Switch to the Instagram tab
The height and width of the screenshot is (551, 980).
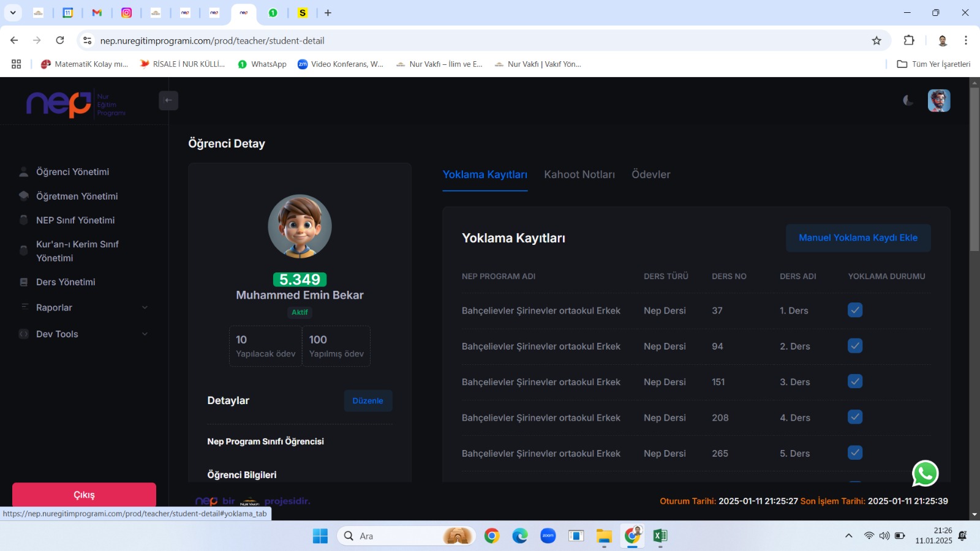point(126,12)
